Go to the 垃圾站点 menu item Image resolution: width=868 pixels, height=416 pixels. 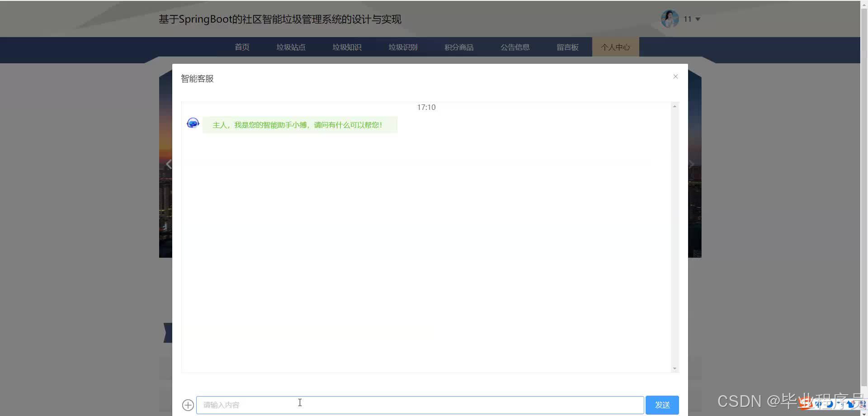coord(291,47)
